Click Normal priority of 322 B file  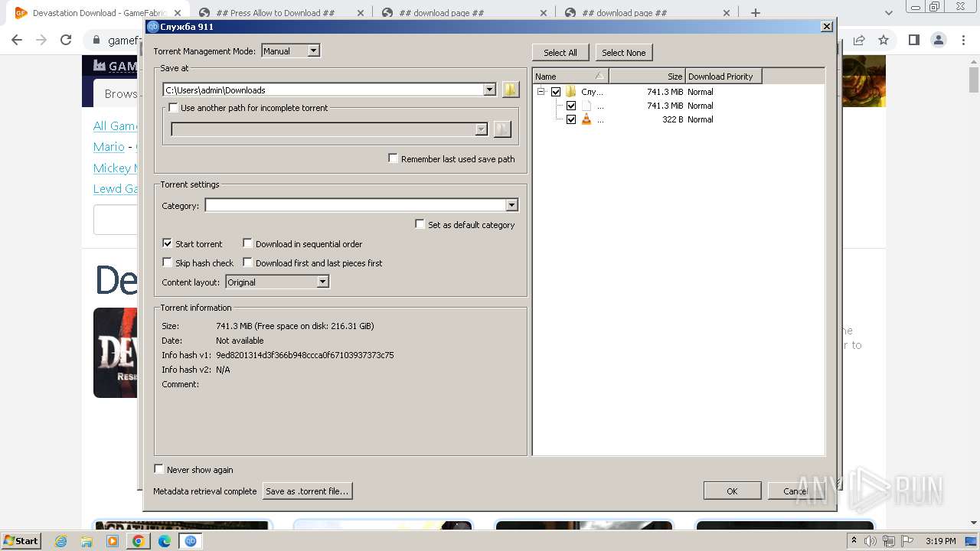click(x=700, y=119)
